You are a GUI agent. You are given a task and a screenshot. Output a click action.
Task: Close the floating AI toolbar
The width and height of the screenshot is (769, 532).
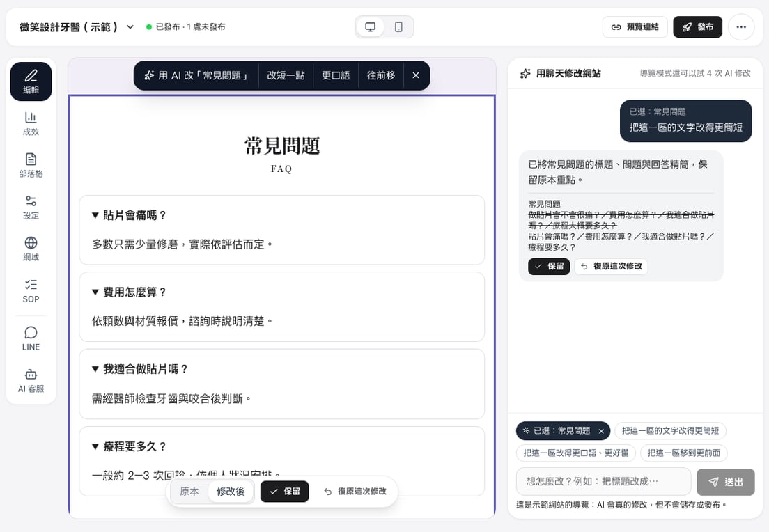click(416, 75)
